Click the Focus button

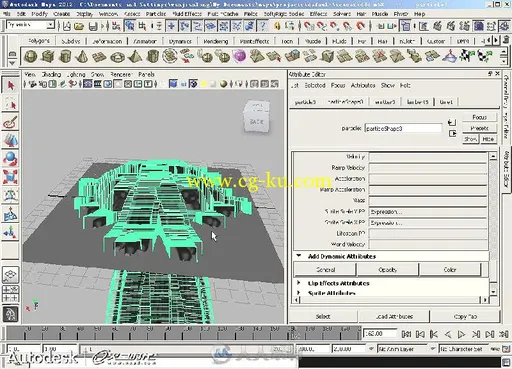(x=479, y=117)
